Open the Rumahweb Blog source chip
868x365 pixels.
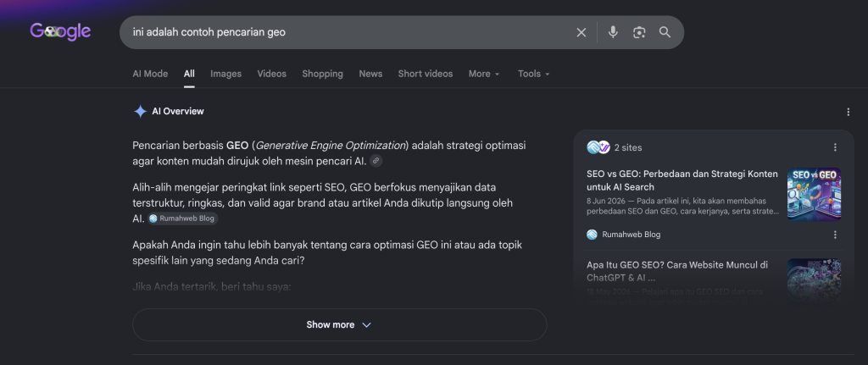pyautogui.click(x=183, y=218)
